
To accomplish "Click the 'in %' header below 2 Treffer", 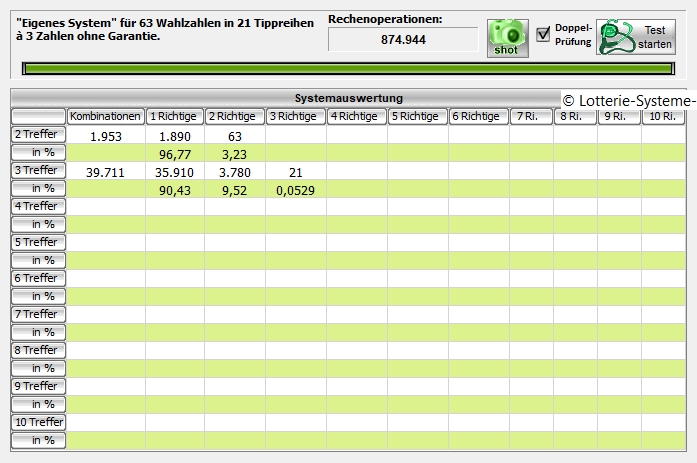I will pyautogui.click(x=38, y=153).
